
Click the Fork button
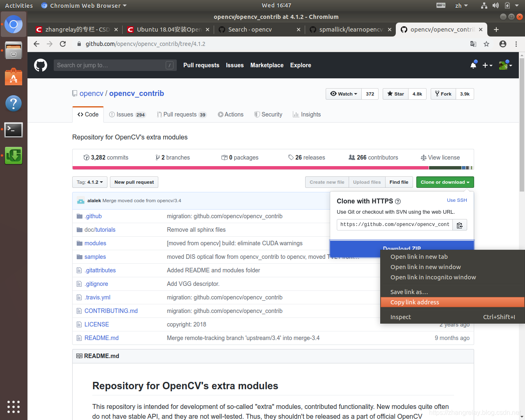pos(443,94)
